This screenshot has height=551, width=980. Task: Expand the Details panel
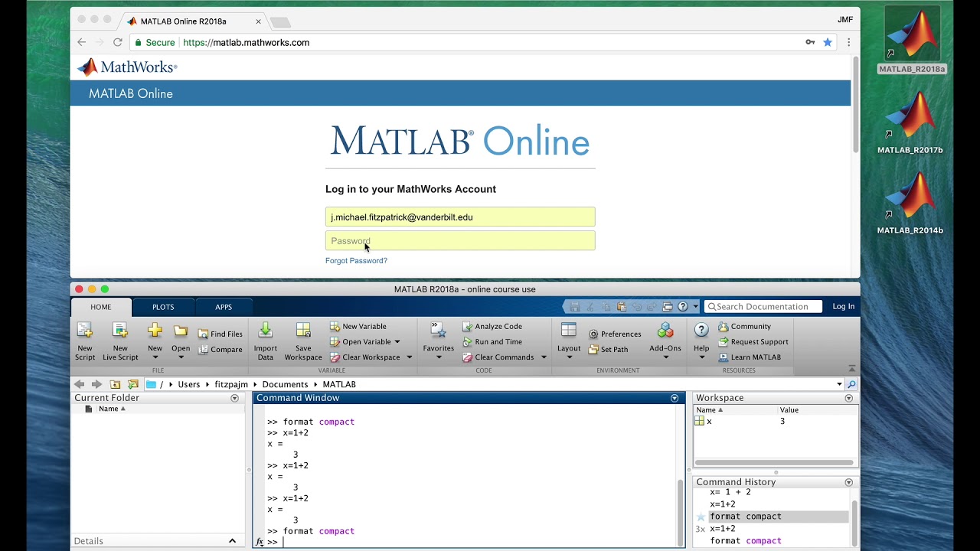point(232,541)
